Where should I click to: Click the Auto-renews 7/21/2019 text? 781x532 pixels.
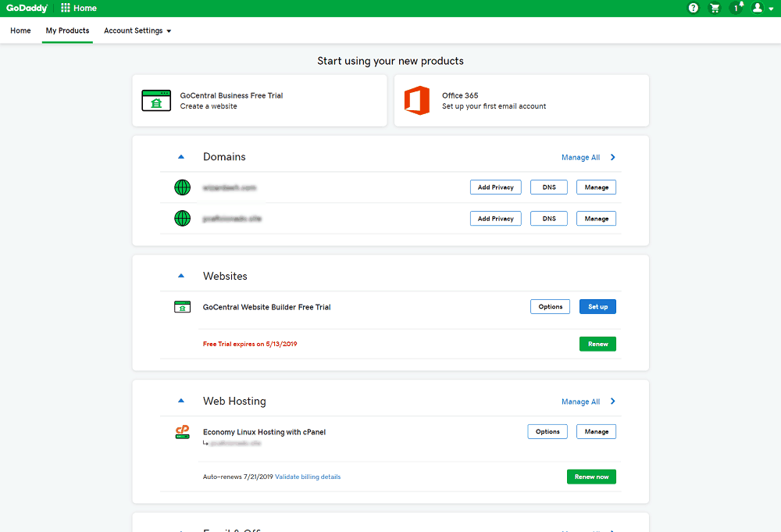tap(237, 477)
